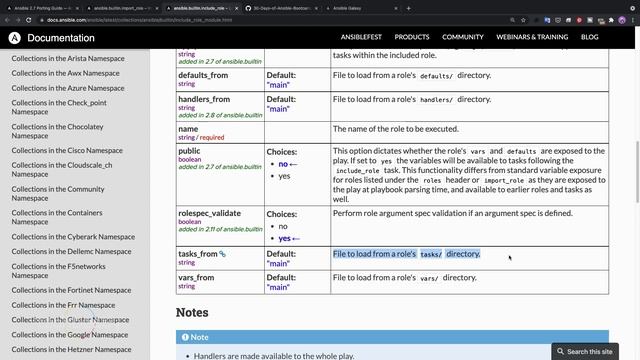Click 'The name of the role to be executed.'
640x360 pixels.
396,129
